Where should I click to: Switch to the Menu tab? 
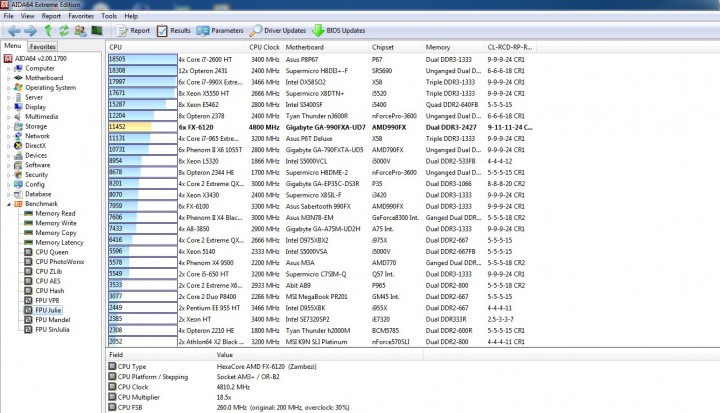click(x=13, y=46)
